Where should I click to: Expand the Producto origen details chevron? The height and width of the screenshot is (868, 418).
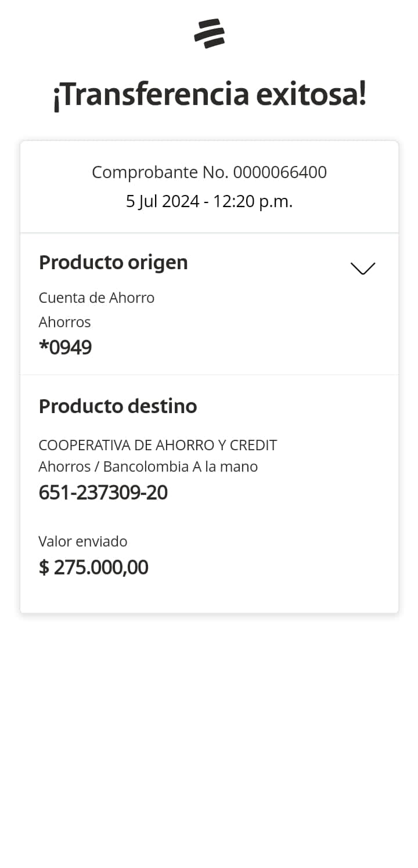363,268
